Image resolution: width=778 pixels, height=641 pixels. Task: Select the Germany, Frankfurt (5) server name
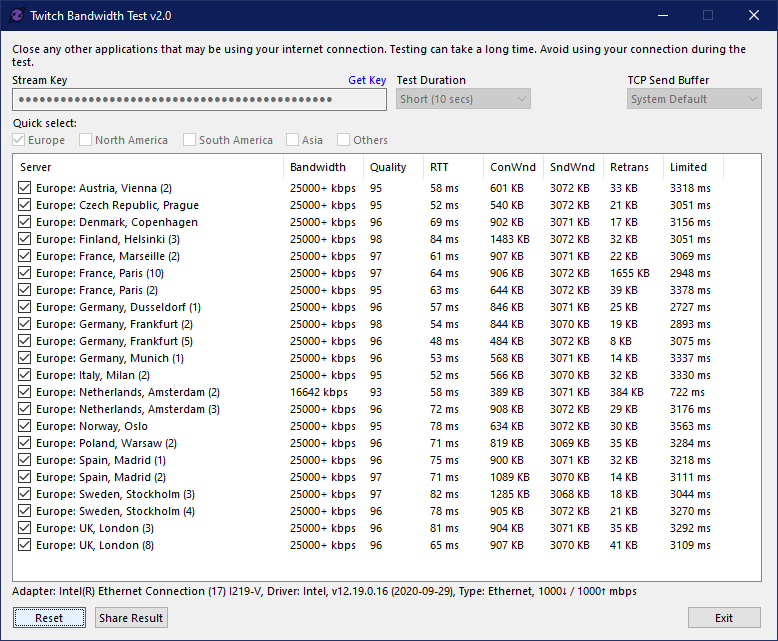(x=115, y=341)
